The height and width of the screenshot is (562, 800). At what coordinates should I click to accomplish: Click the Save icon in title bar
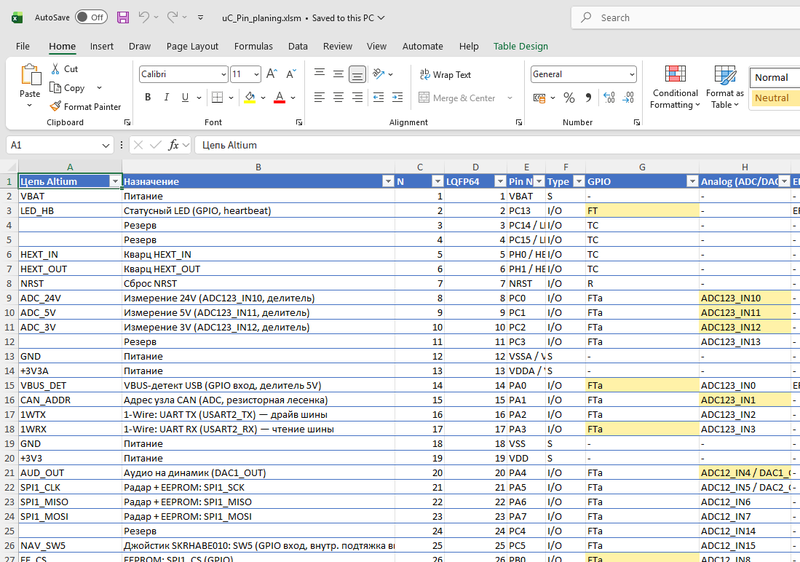(x=123, y=18)
